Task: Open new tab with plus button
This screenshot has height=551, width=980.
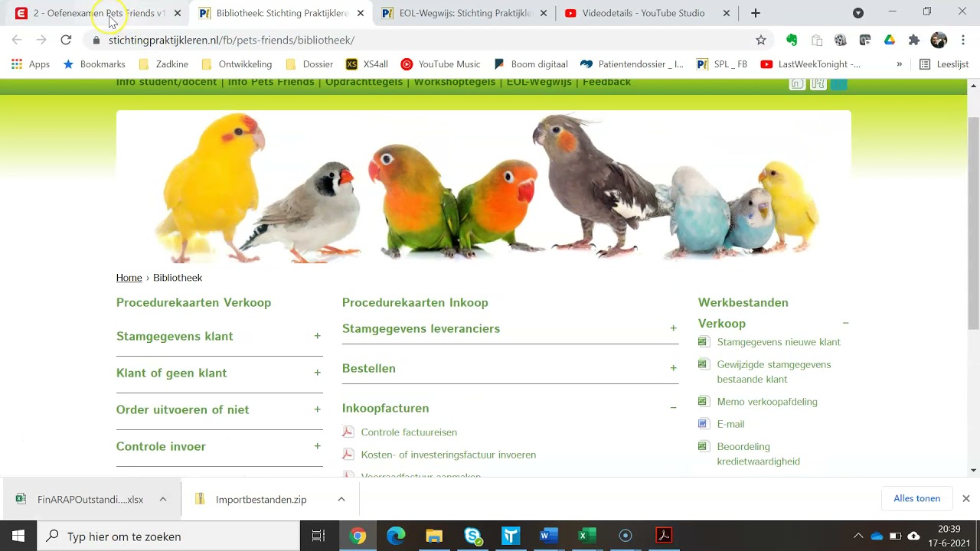Action: point(756,13)
